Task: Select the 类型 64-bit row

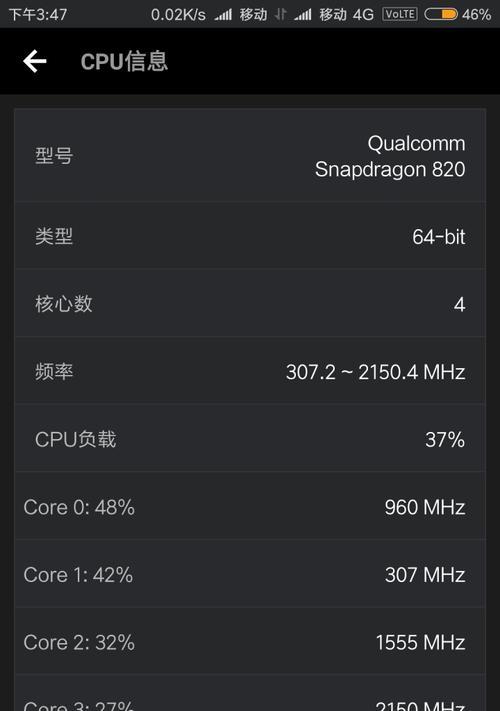Action: [x=250, y=236]
